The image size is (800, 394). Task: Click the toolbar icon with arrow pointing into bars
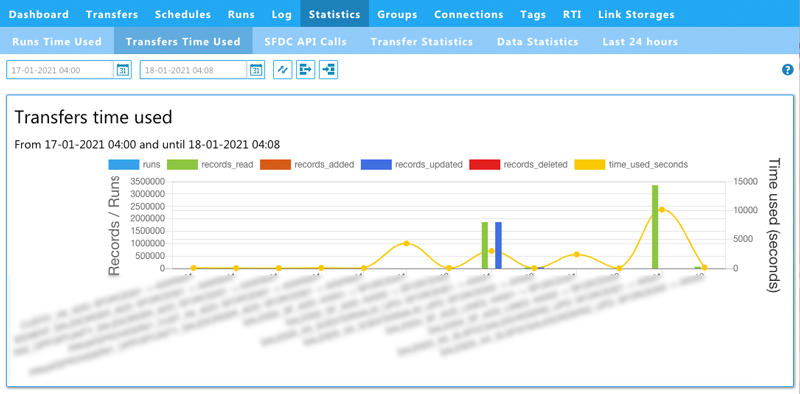(329, 70)
